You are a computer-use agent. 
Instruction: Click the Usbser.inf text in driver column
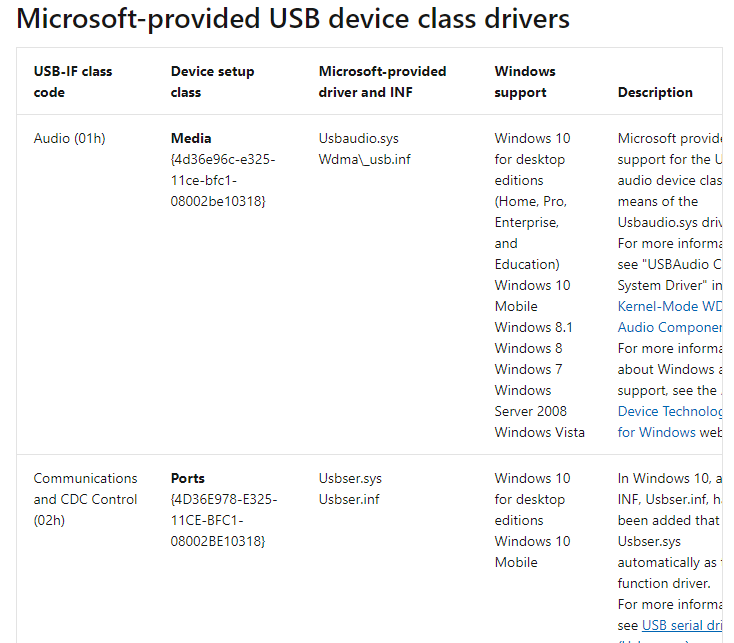click(349, 499)
